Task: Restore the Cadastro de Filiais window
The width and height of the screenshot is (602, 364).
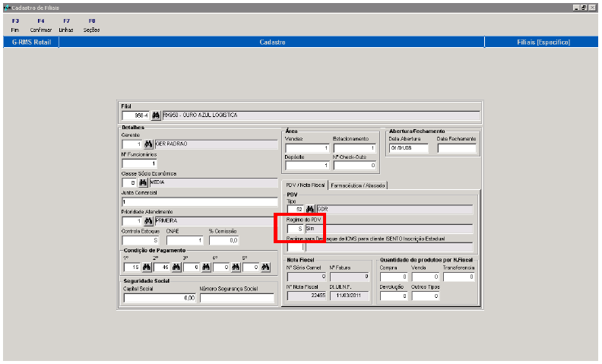Action: coord(584,8)
